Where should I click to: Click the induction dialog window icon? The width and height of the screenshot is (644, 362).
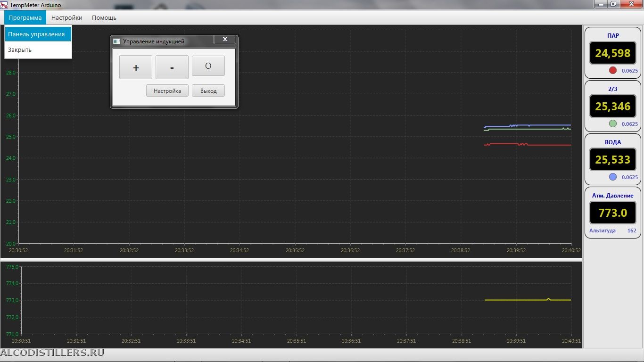point(117,41)
